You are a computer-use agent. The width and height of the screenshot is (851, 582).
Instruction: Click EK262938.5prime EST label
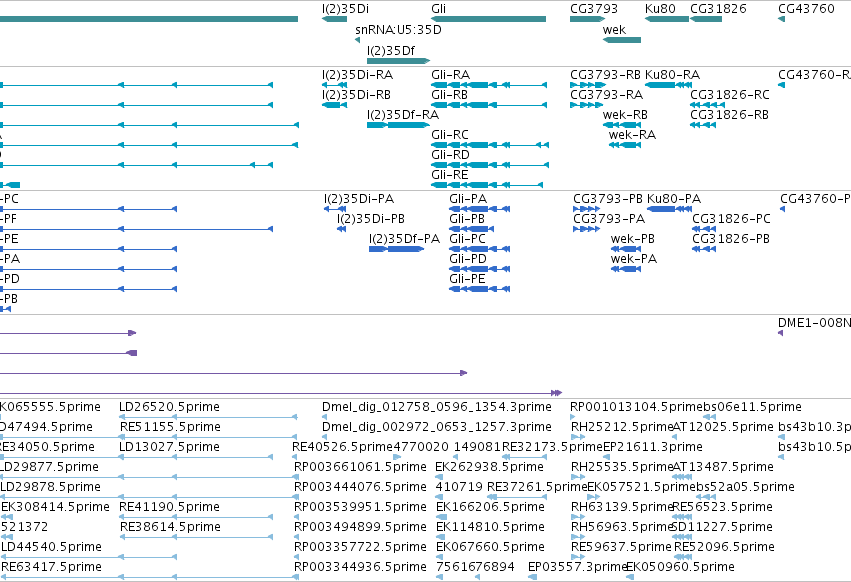coord(489,467)
